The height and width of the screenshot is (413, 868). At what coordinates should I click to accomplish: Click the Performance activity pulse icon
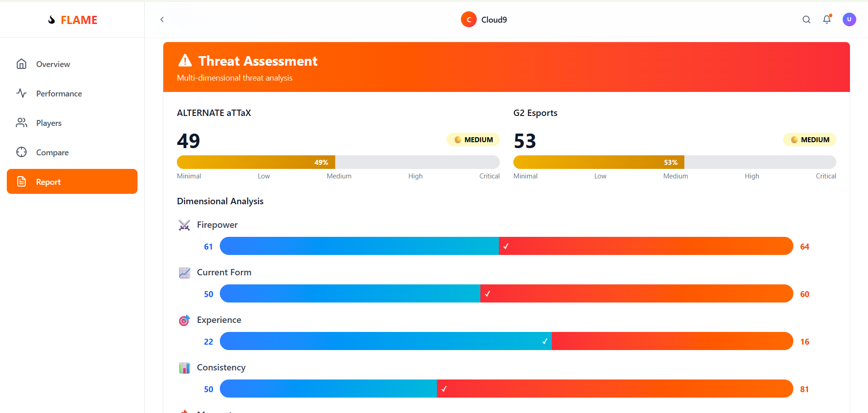21,93
